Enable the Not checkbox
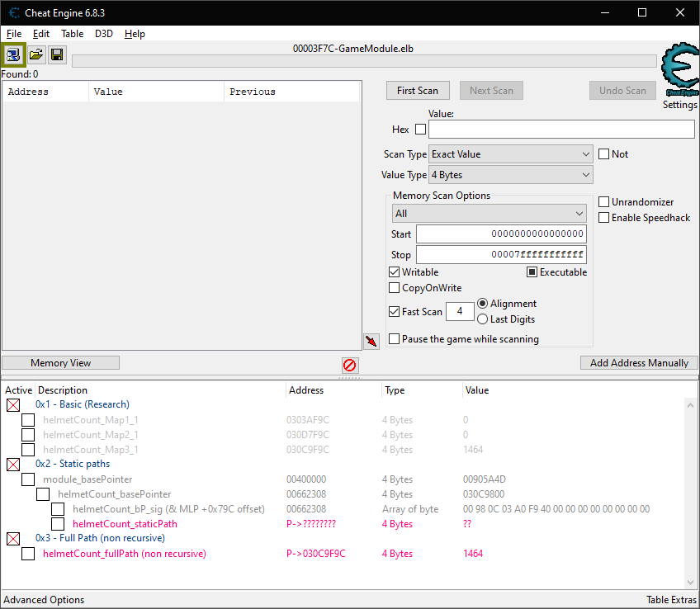The image size is (700, 609). 603,154
